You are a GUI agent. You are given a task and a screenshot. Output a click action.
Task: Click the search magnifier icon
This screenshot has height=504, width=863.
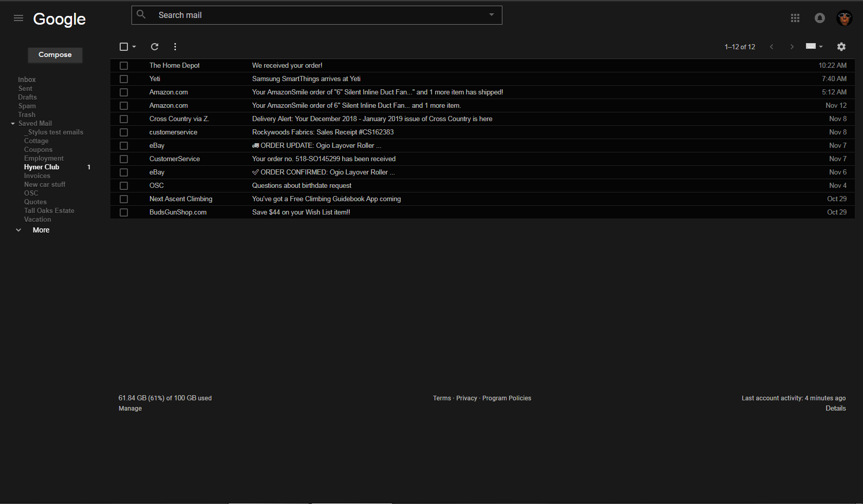pos(141,15)
